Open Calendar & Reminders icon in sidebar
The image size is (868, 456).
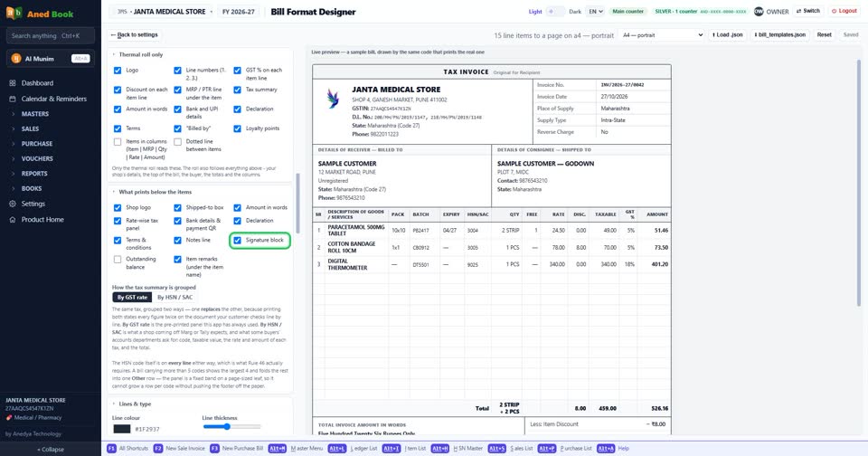click(x=12, y=99)
